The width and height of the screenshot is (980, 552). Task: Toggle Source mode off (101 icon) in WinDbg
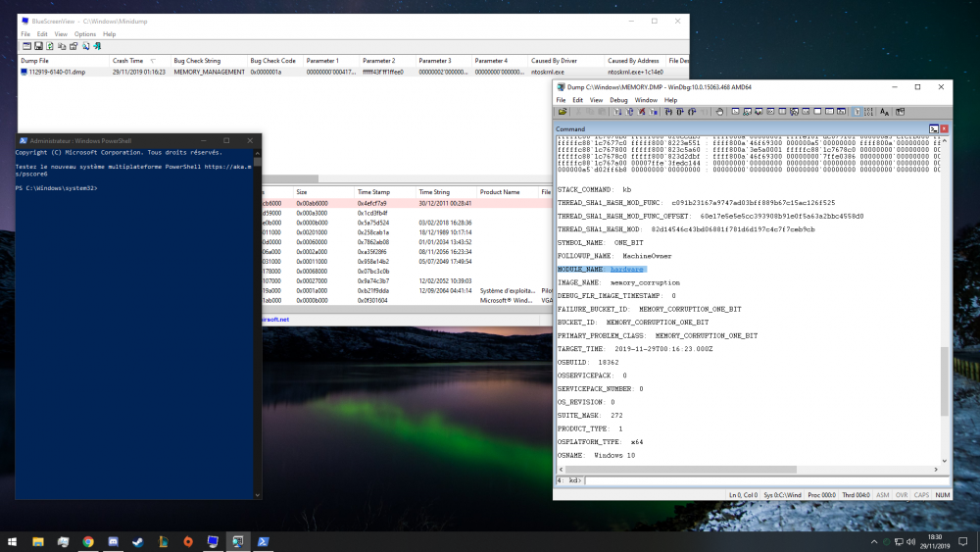pos(868,112)
